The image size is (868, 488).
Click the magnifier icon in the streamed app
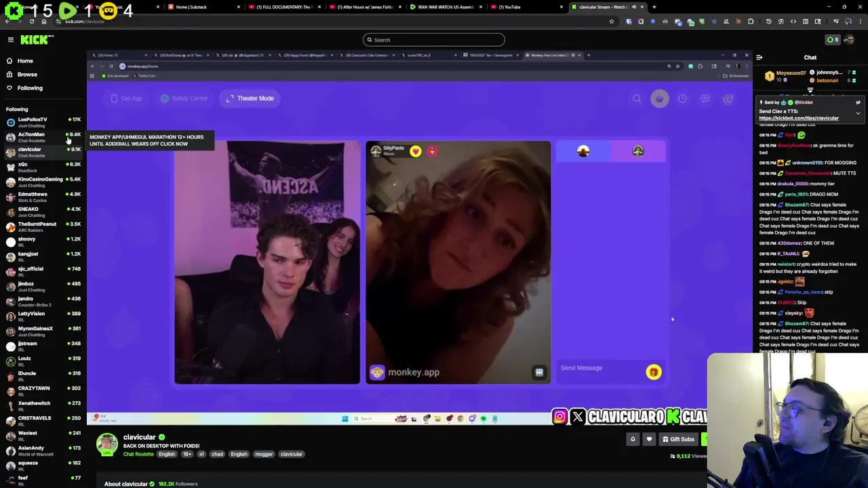(637, 99)
